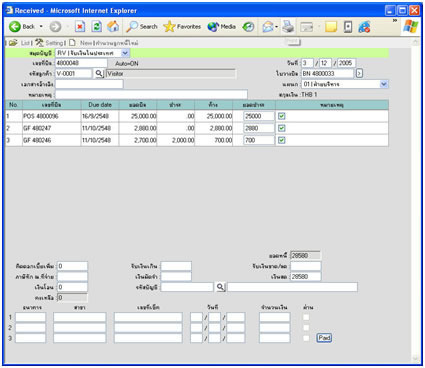Click the day field showing 3
Screen dimensions: 425x368
point(307,63)
